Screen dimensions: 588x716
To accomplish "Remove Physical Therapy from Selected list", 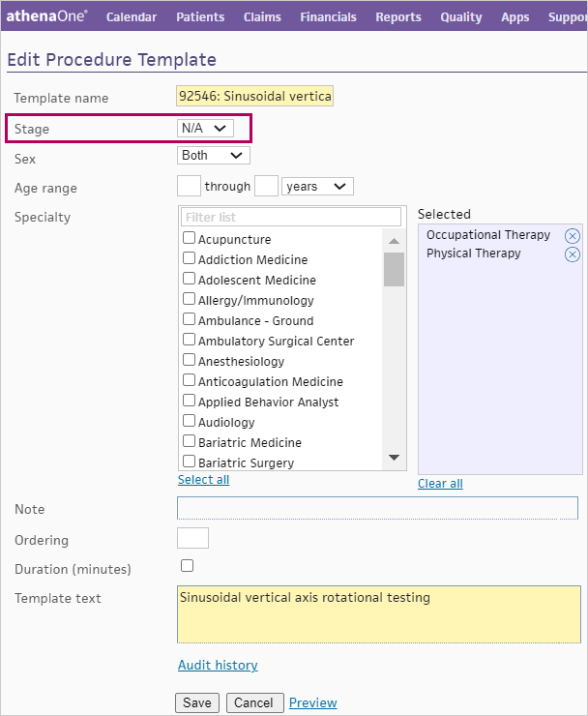I will click(x=572, y=254).
